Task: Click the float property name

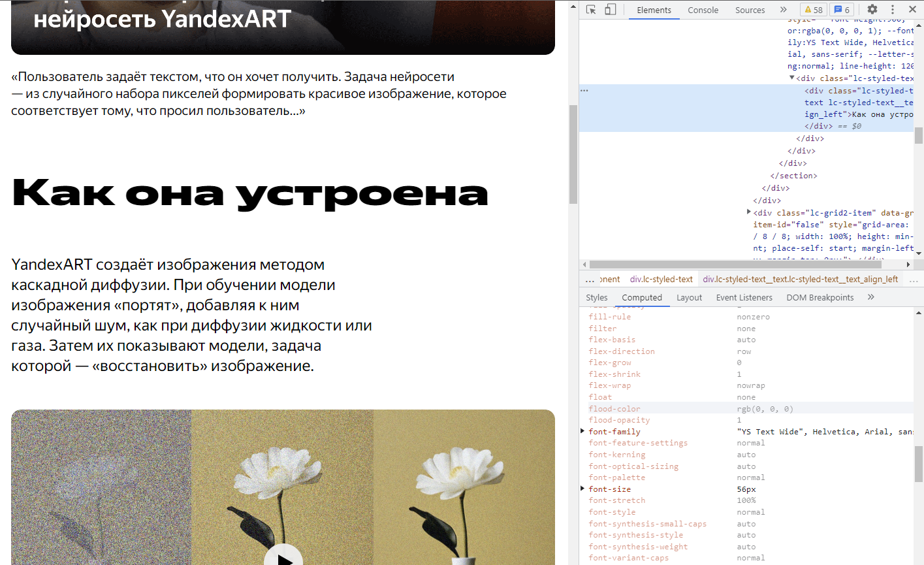Action: (600, 397)
